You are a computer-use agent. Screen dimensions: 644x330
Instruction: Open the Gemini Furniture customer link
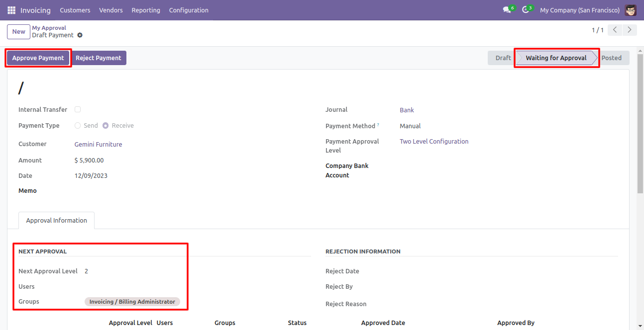coord(98,145)
